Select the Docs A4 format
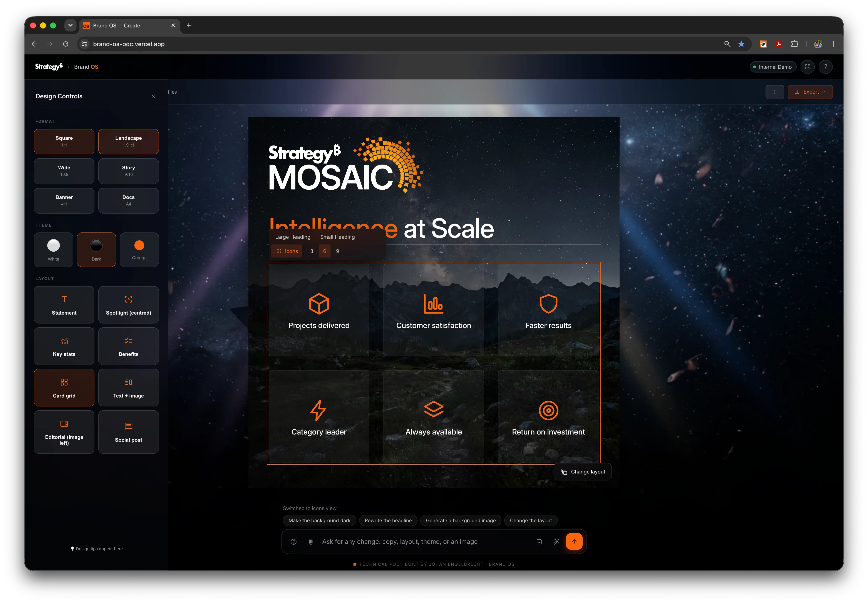Viewport: 868px width, 603px height. [128, 201]
